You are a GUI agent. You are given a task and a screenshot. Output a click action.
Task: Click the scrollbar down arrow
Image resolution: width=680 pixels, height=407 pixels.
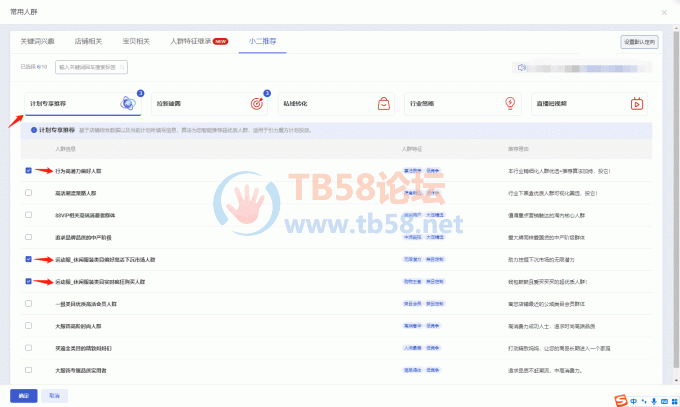point(676,381)
